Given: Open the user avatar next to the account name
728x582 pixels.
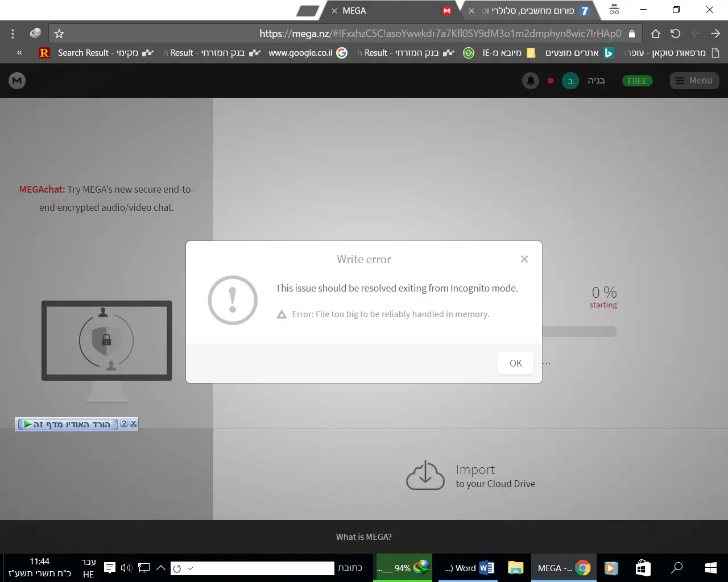Looking at the screenshot, I should pyautogui.click(x=570, y=81).
